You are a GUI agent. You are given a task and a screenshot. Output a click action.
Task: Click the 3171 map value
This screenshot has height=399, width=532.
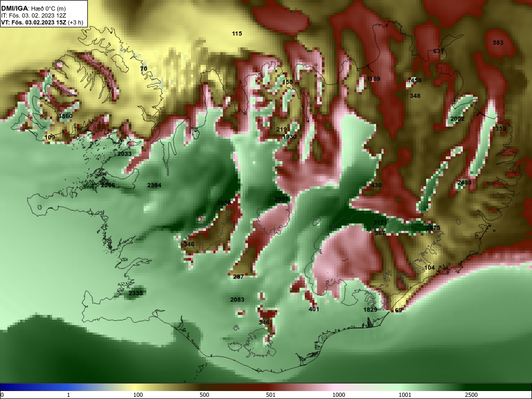click(380, 222)
